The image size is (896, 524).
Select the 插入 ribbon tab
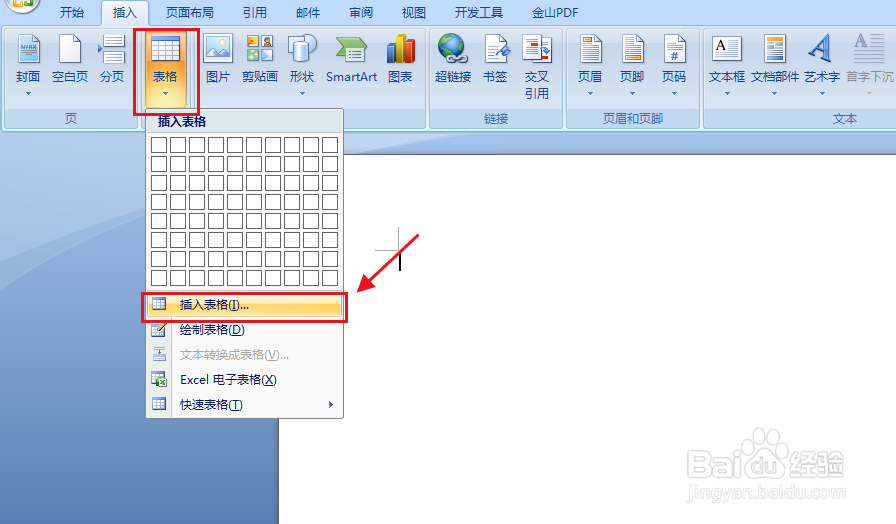click(125, 12)
